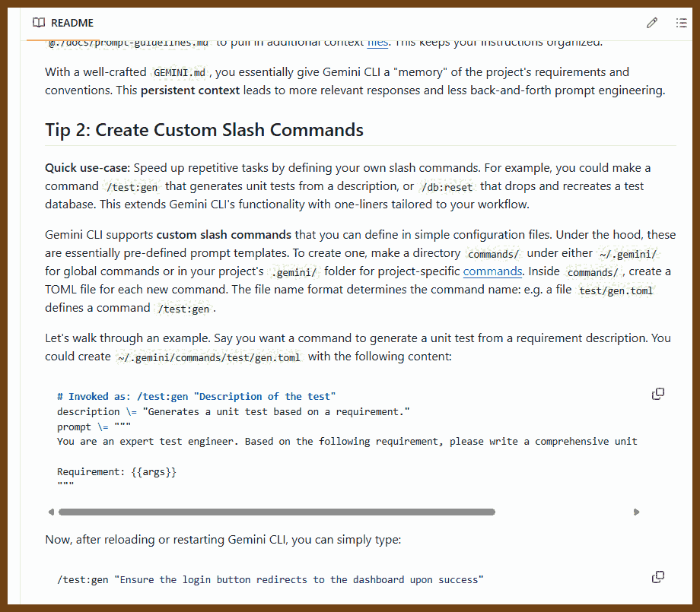Screen dimensions: 700x612
Task: Click the code block horizontal scrollbar thumb
Action: pos(276,512)
